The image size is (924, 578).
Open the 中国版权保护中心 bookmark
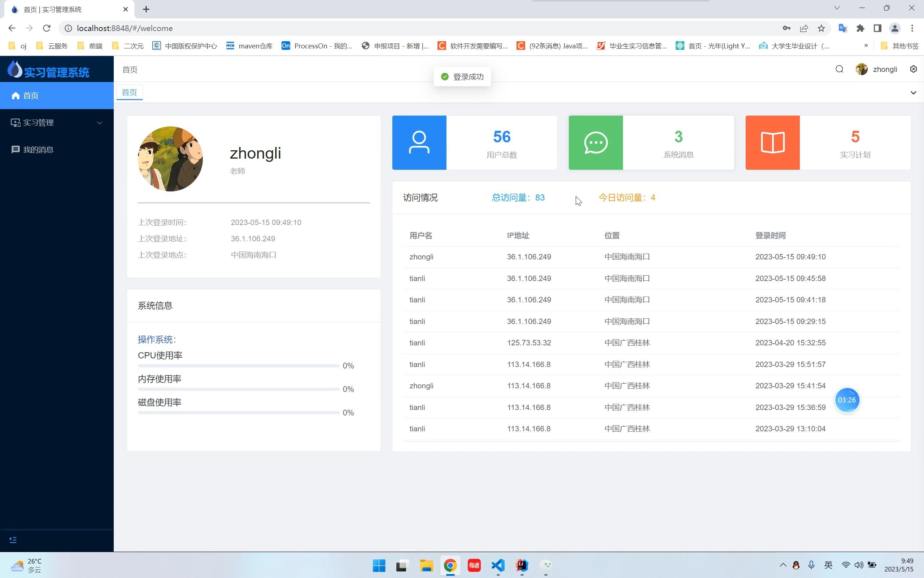[x=184, y=46]
